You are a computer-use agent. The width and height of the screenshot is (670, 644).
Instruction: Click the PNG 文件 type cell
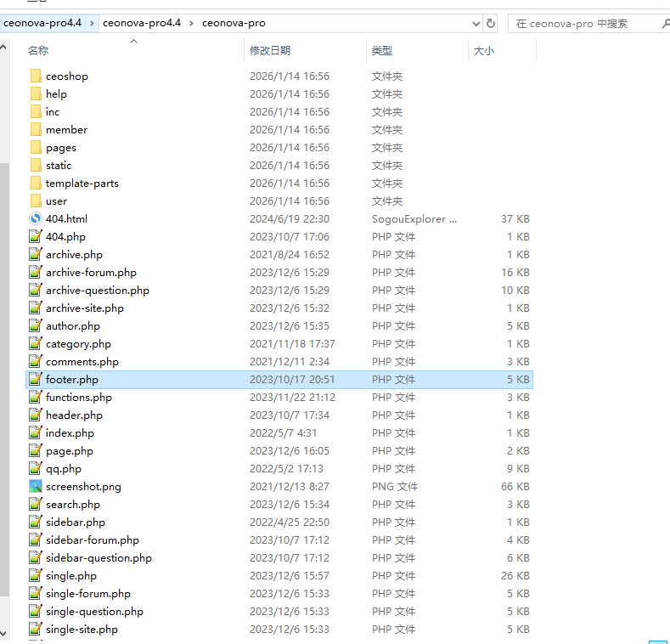395,487
